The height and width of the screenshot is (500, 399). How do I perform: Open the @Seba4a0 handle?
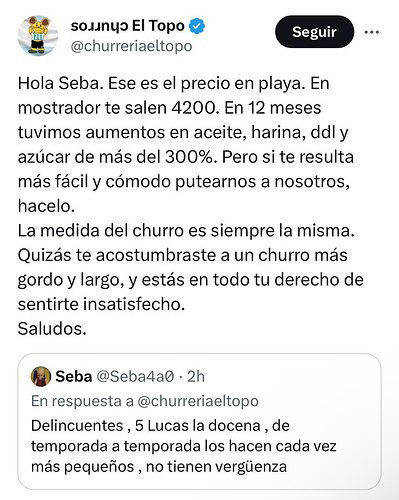135,377
